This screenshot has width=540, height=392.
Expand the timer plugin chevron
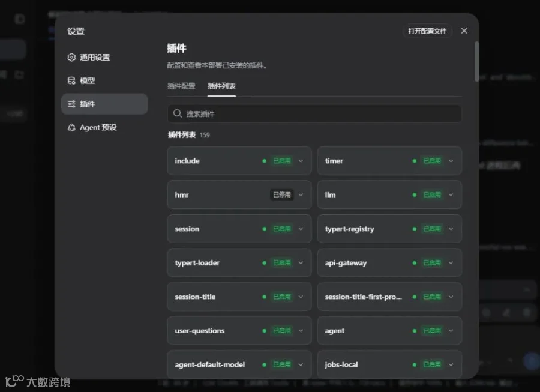pos(451,161)
